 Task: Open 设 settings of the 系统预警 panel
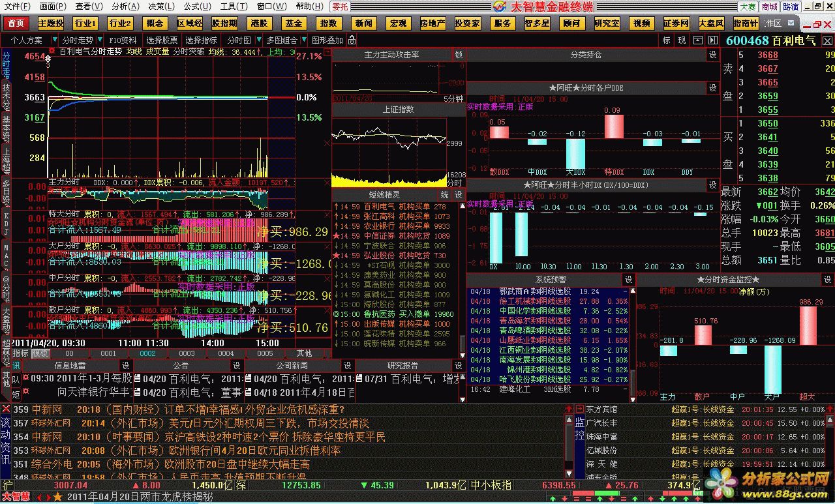pos(628,280)
